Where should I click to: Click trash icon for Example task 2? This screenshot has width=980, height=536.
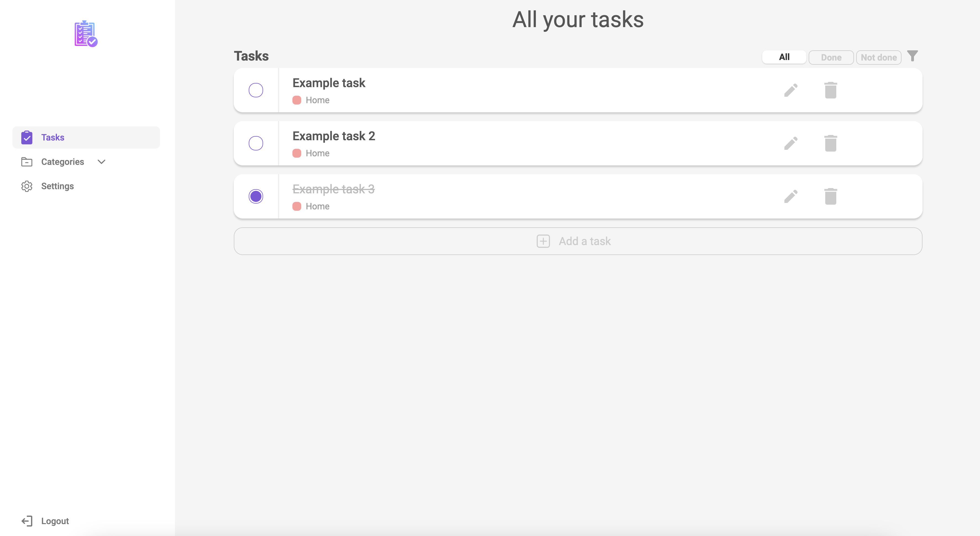(830, 144)
